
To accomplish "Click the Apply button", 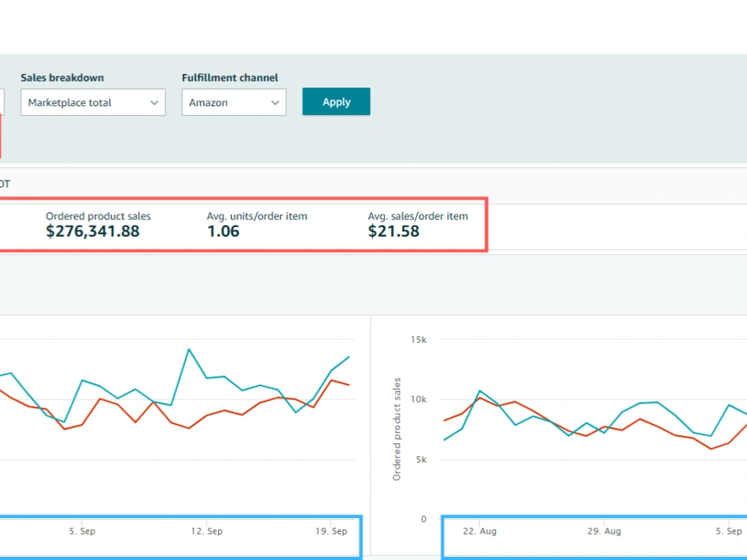I will (x=336, y=102).
